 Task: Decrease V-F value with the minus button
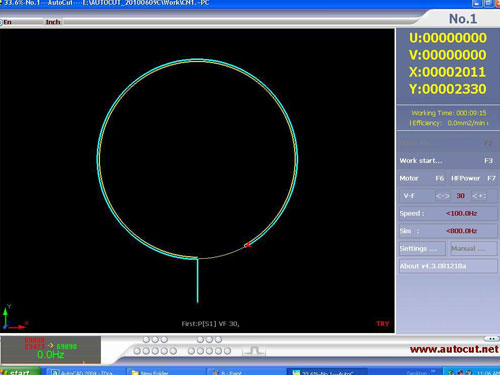pos(443,196)
